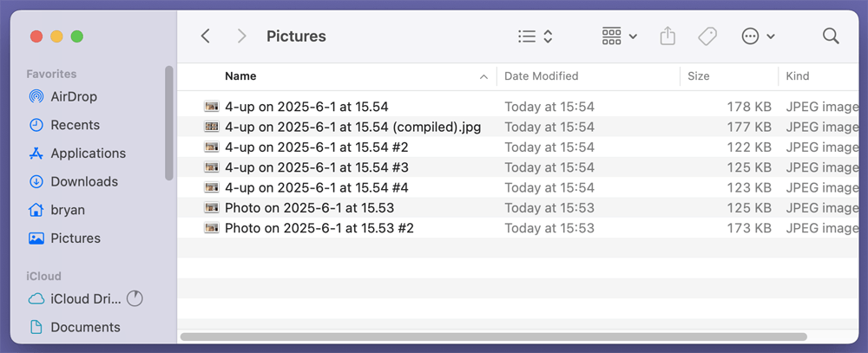Click the forward navigation arrow

[241, 36]
